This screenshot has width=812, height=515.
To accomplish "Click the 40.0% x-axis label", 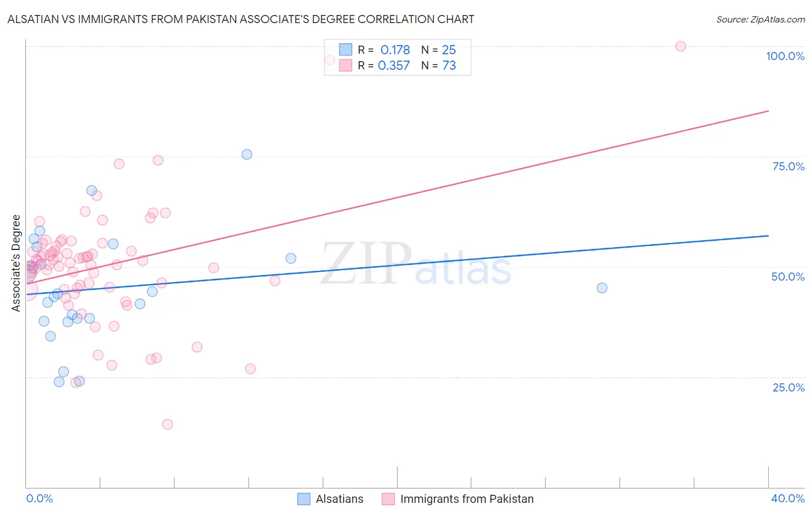I will (x=788, y=498).
